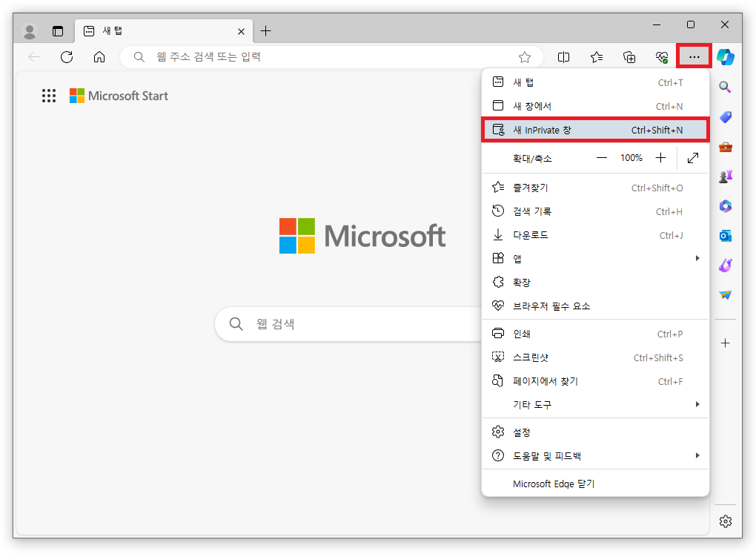Open a new tab with plus button
Image resolution: width=756 pixels, height=554 pixels.
click(265, 31)
